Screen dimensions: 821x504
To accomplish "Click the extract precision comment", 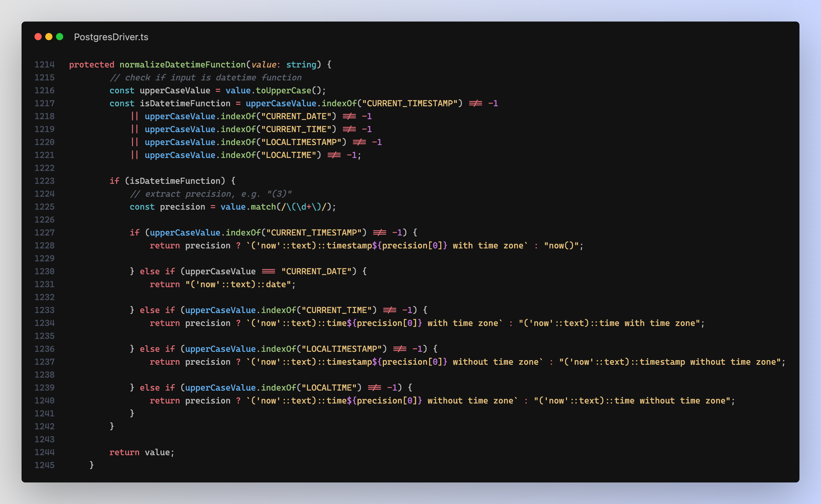I will [x=211, y=193].
